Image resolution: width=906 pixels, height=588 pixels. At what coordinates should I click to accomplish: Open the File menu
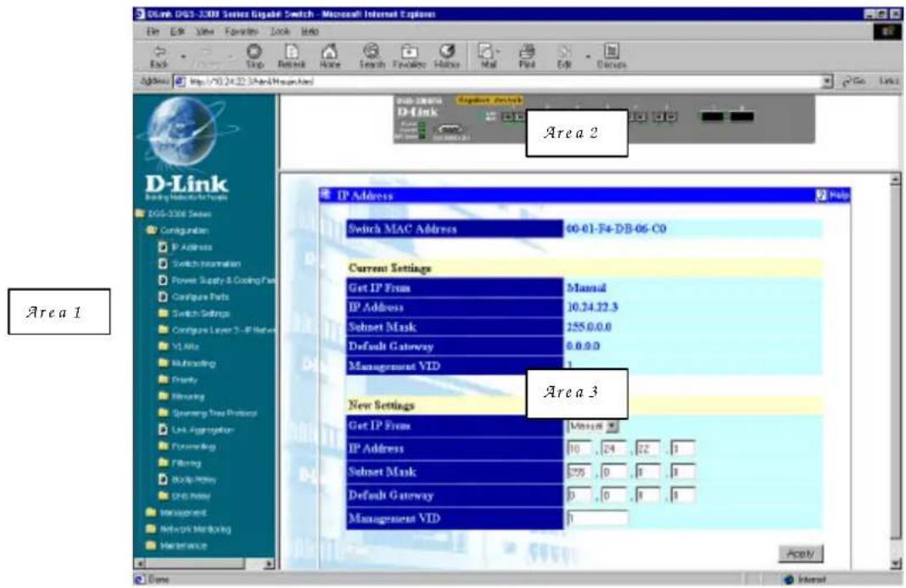click(x=153, y=31)
